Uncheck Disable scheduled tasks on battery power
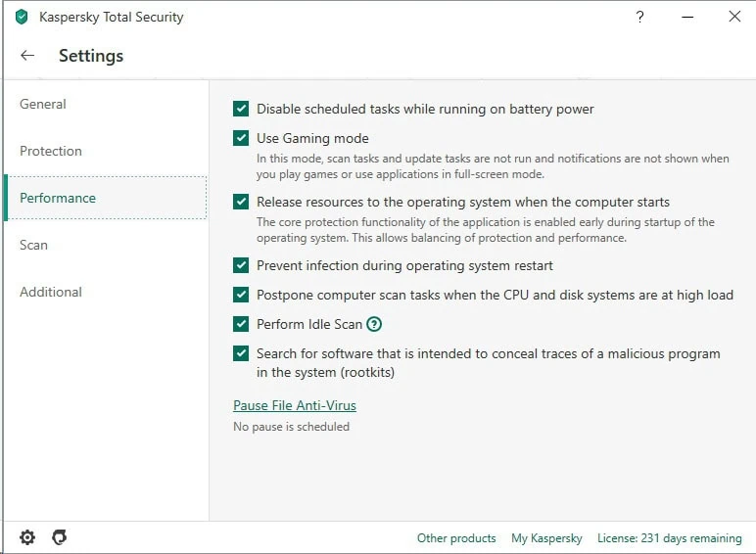The image size is (756, 554). (241, 110)
